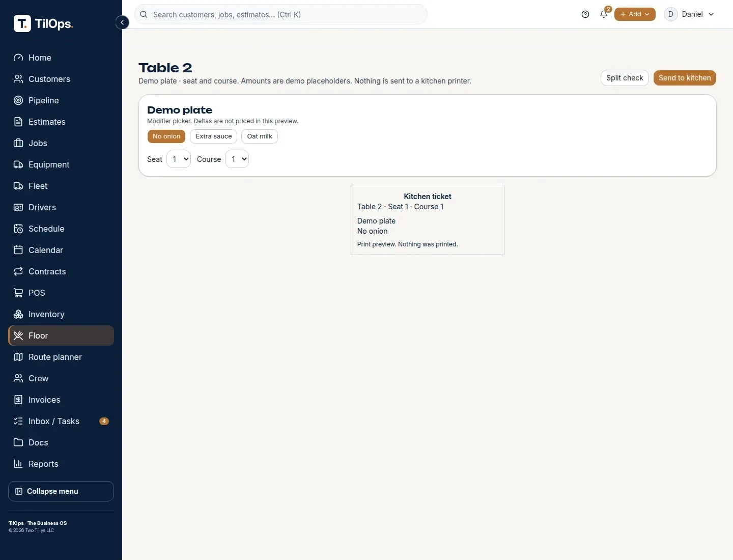Open the Reports bar chart icon
This screenshot has height=560, width=733.
click(18, 464)
